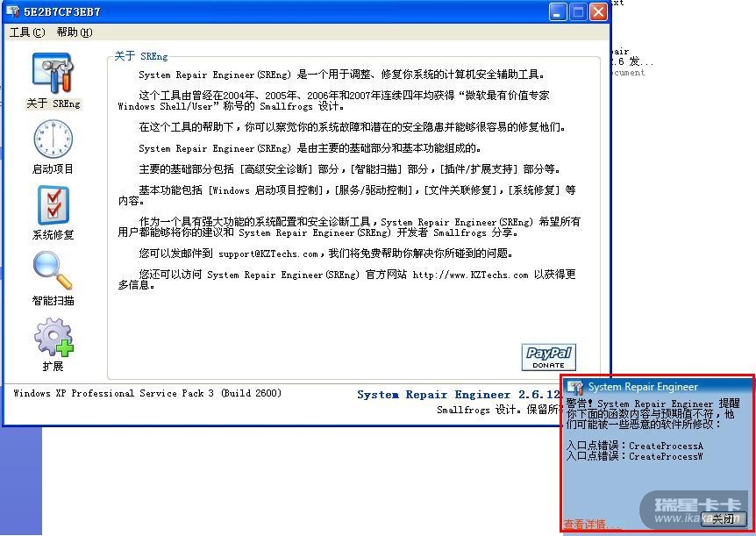Click the PayPal Donate button
The image size is (756, 536).
(549, 357)
